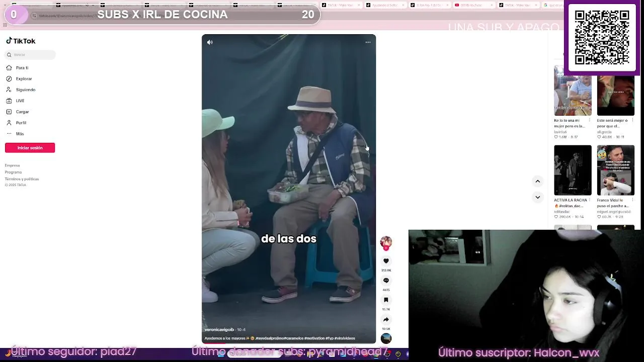The image size is (644, 362).
Task: Share the video with the arrow icon
Action: 386,320
